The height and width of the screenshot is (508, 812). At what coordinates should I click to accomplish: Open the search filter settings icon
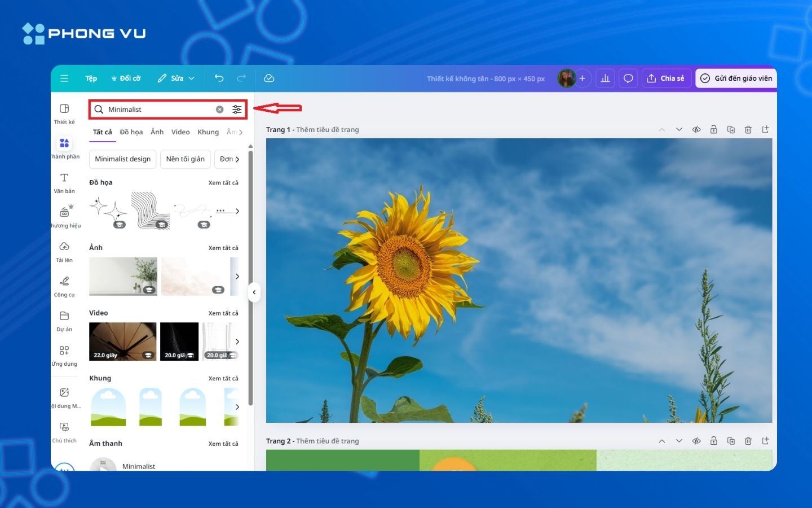click(x=237, y=110)
